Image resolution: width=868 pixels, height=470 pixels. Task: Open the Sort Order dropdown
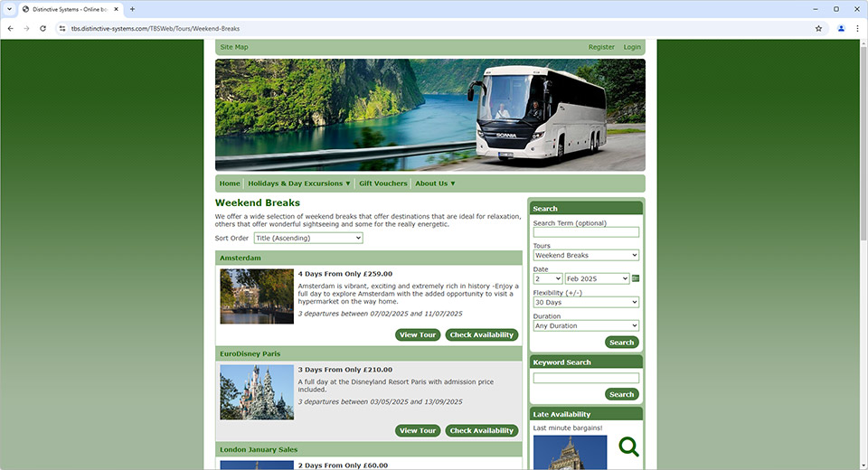pos(308,238)
